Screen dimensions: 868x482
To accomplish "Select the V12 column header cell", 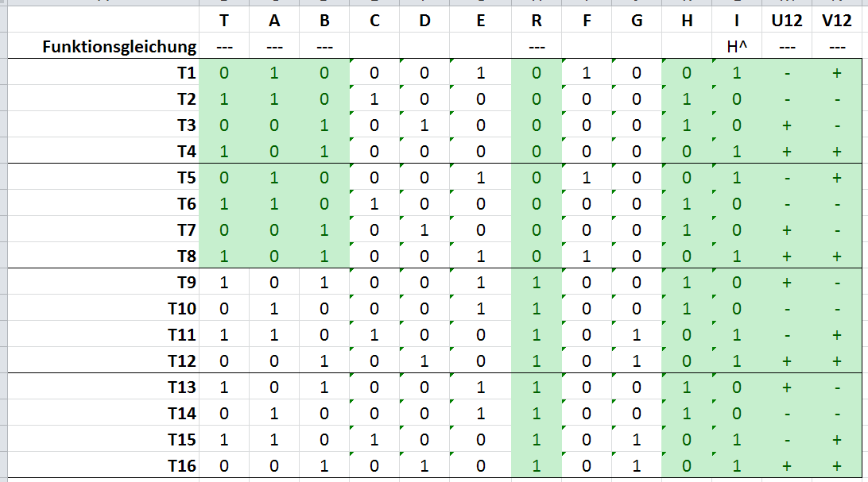I will tap(837, 21).
